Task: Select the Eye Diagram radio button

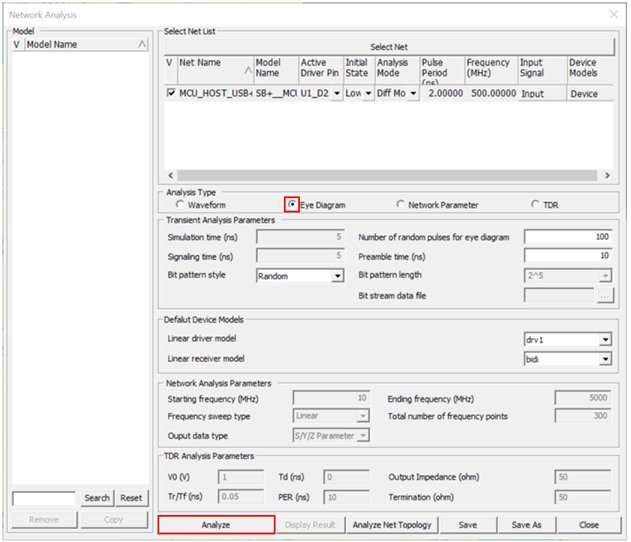Action: tap(293, 205)
